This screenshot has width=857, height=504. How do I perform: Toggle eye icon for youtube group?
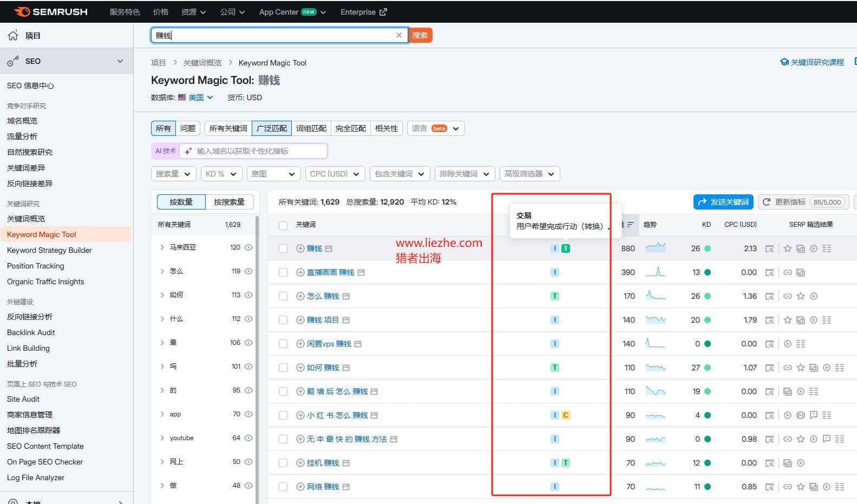[248, 438]
